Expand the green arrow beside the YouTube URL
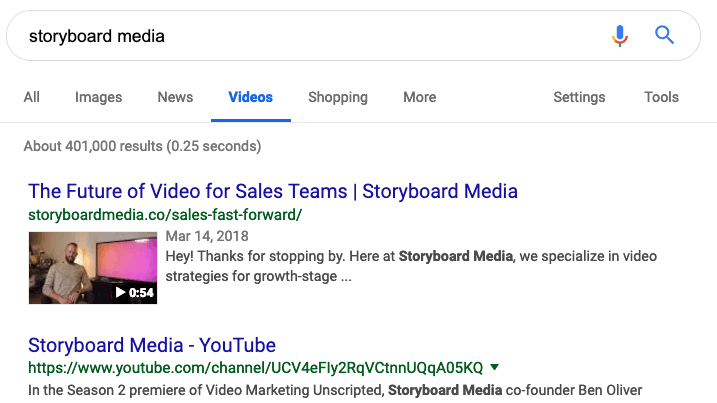This screenshot has width=717, height=403. pyautogui.click(x=494, y=367)
